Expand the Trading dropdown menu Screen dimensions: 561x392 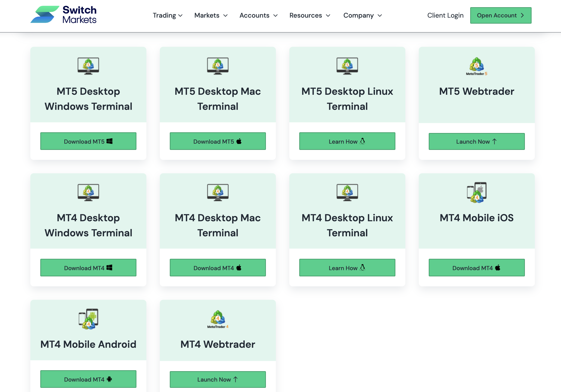(168, 15)
